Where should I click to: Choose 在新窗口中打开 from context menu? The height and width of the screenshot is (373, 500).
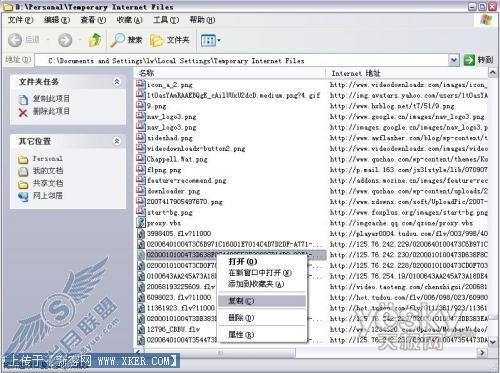(x=260, y=273)
